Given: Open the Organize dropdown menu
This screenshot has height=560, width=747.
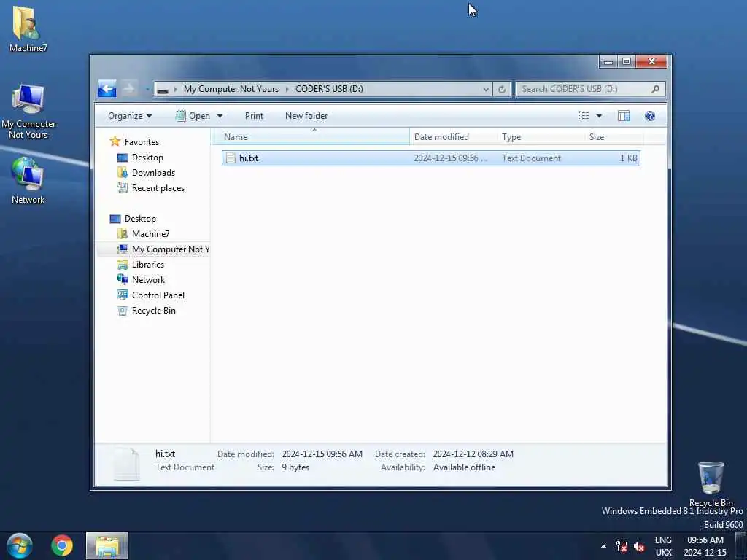Looking at the screenshot, I should pos(130,116).
